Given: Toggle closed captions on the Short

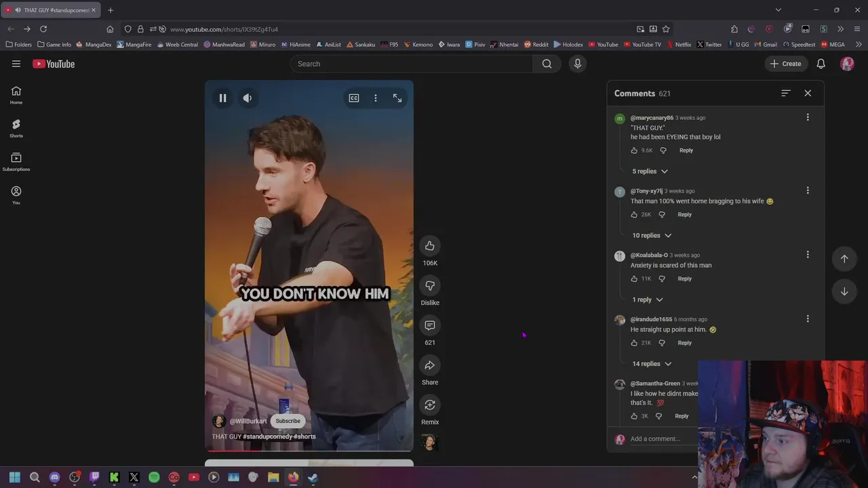Looking at the screenshot, I should click(354, 98).
